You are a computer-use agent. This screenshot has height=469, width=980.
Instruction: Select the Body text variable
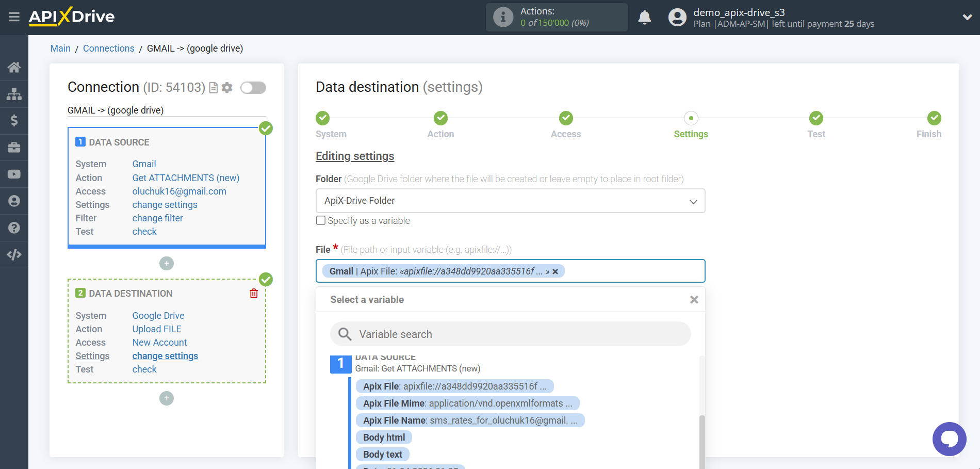(382, 455)
